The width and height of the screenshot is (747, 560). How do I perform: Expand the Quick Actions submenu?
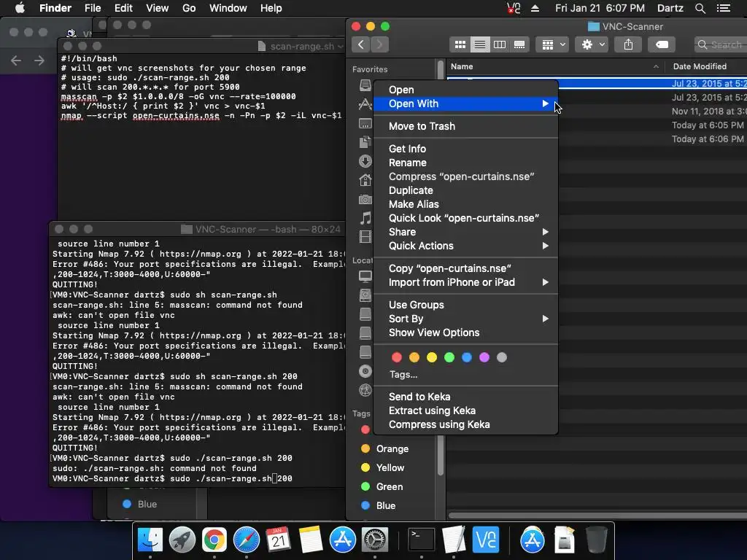pyautogui.click(x=465, y=246)
